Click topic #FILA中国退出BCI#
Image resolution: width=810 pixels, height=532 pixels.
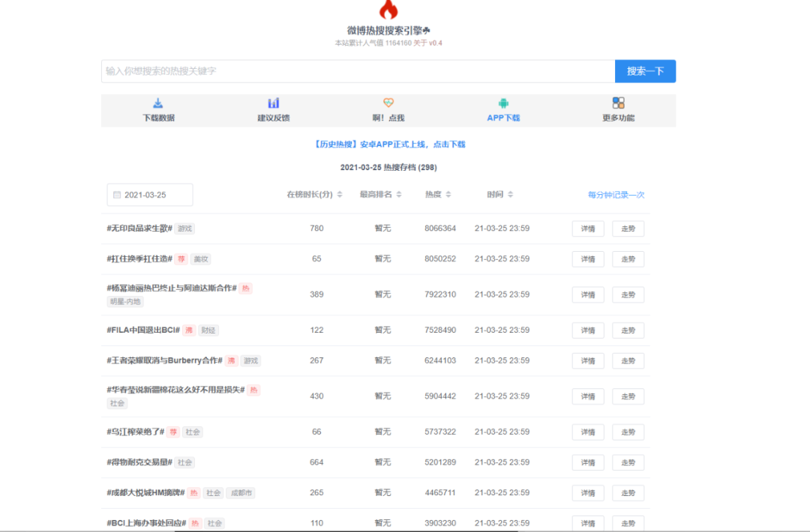click(143, 330)
